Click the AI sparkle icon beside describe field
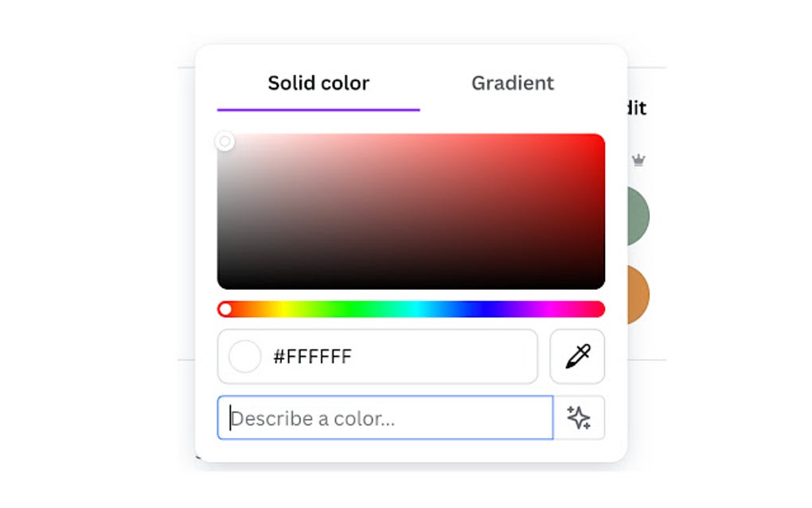Screen dimensions: 812x508 577,417
